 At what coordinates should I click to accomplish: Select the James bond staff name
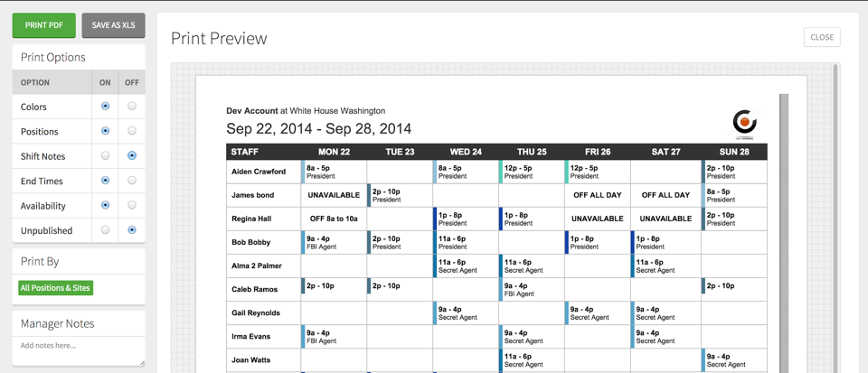pos(252,195)
